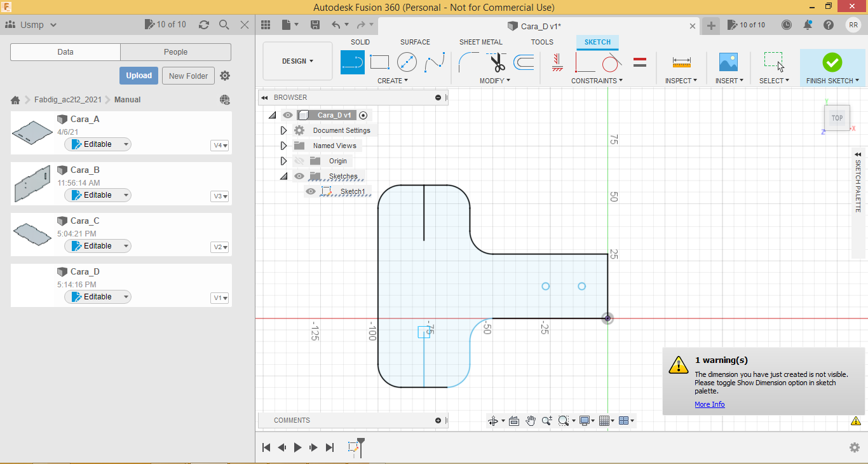The image size is (868, 464).
Task: Click the TOP face of view cube
Action: 837,118
